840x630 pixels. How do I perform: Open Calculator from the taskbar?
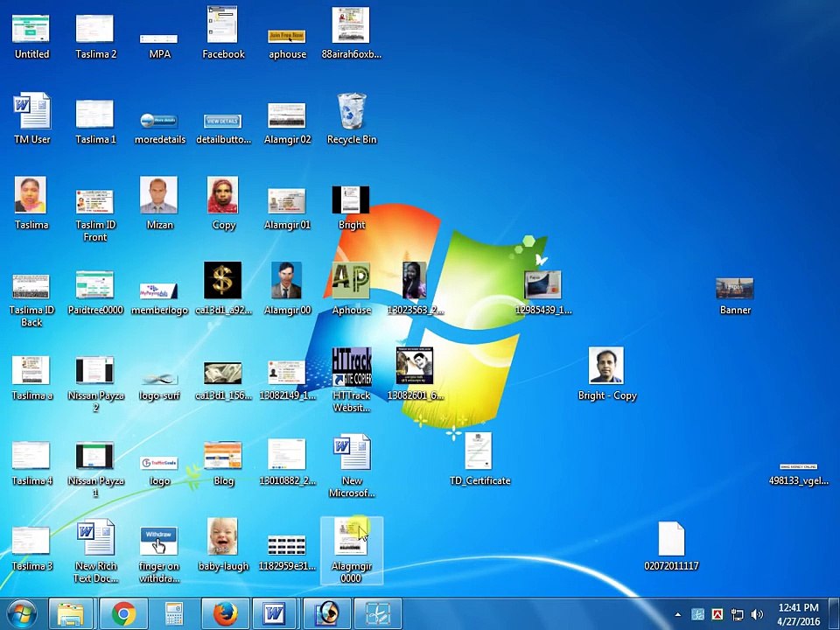(x=174, y=614)
